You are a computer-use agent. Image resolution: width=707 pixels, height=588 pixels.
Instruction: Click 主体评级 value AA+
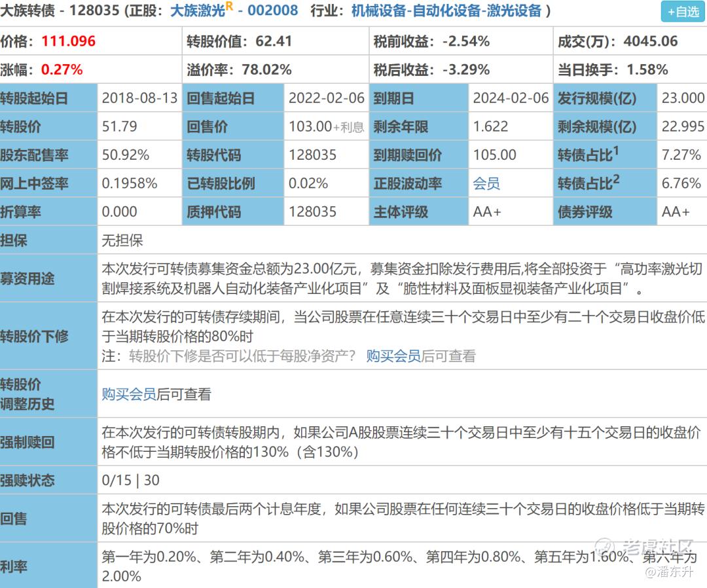click(487, 211)
